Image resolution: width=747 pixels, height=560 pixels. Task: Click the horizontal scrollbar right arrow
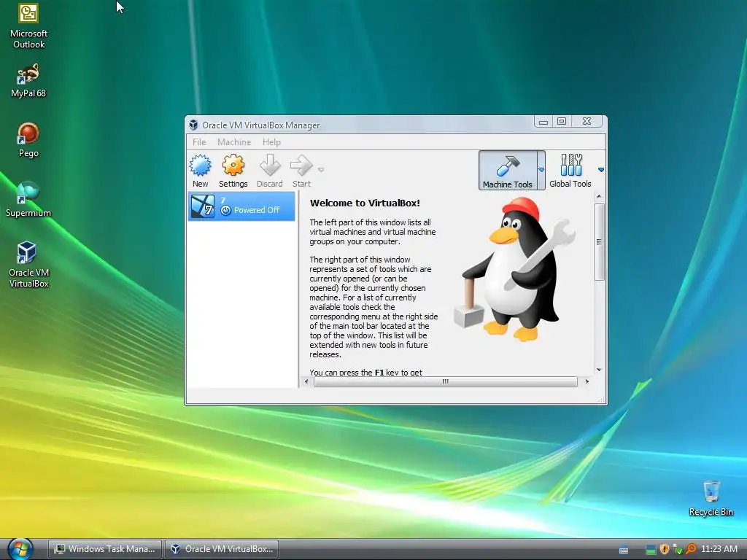pyautogui.click(x=587, y=381)
